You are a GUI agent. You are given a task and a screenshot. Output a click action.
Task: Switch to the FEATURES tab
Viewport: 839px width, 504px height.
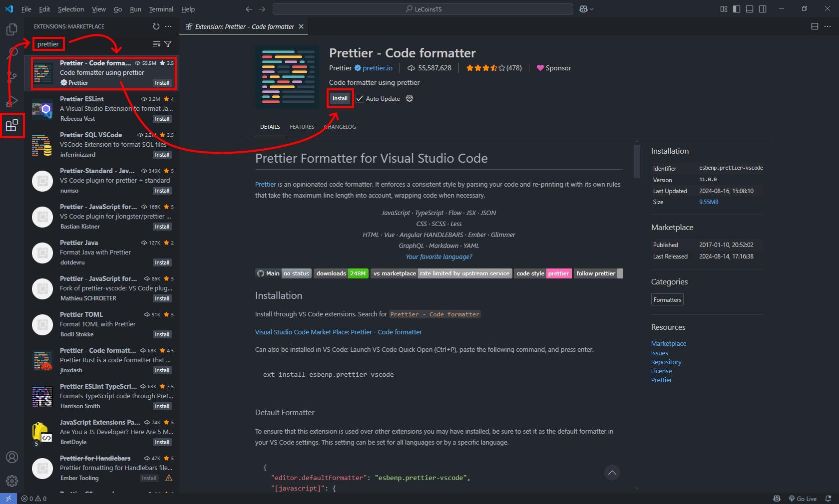[302, 127]
